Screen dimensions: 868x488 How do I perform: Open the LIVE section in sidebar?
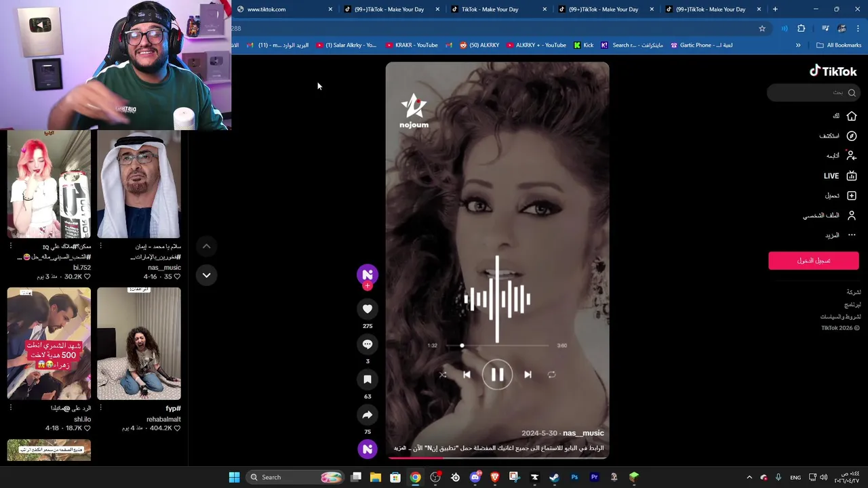pos(841,176)
